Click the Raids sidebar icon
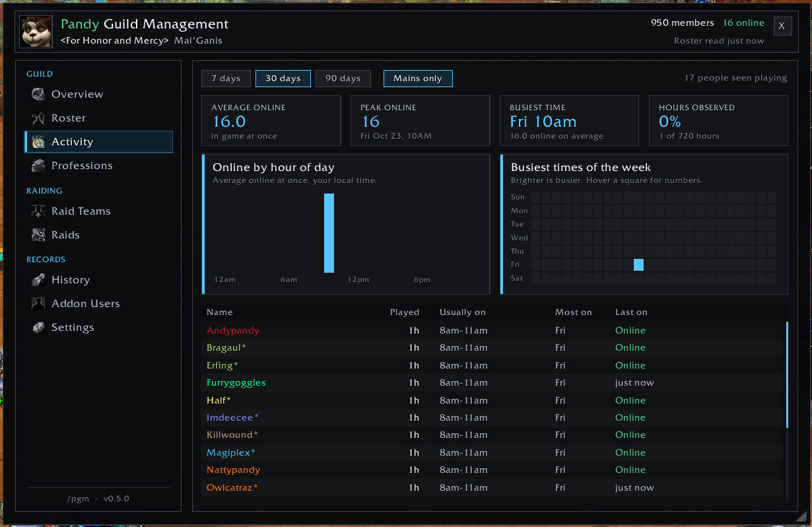 (39, 234)
